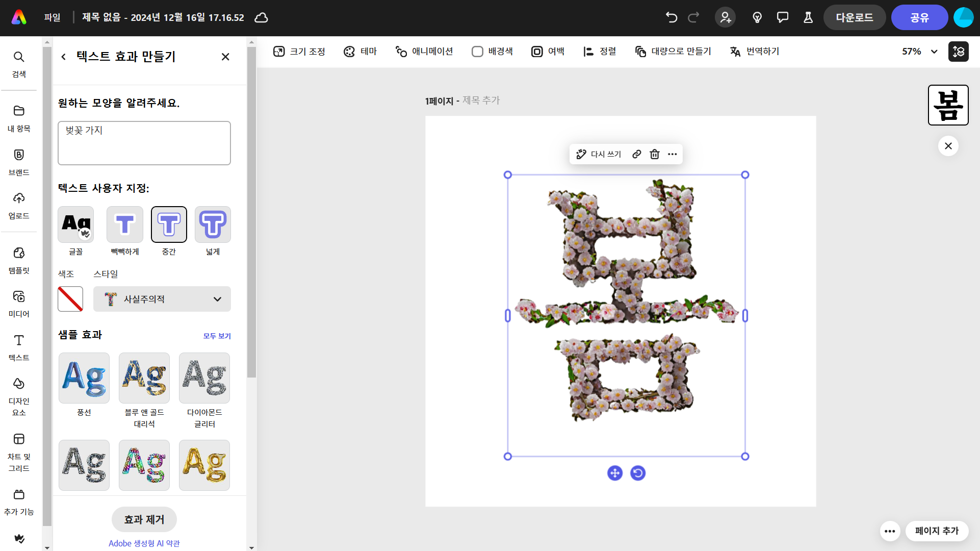Click the empty 색조 color swatch
Screen dimensions: 980x551
(x=70, y=299)
